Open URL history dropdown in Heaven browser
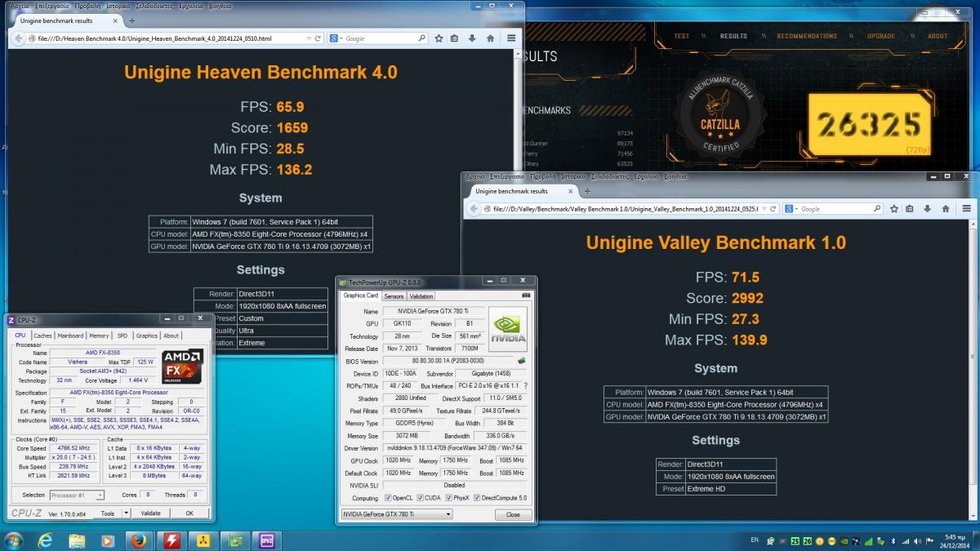This screenshot has width=980, height=551. pos(308,38)
